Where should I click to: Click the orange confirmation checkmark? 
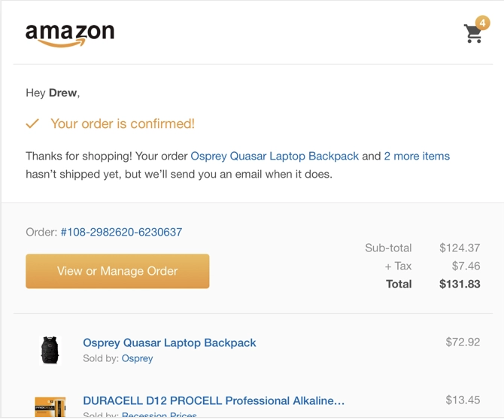coord(32,123)
